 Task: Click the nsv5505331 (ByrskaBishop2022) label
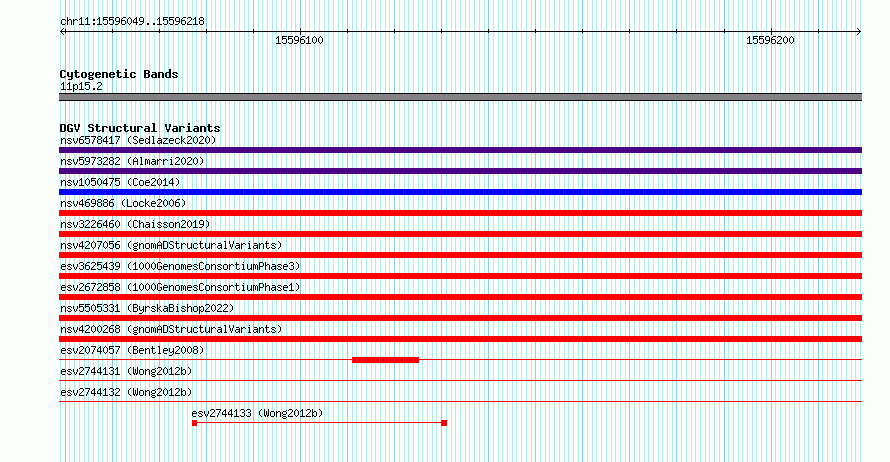coord(147,308)
